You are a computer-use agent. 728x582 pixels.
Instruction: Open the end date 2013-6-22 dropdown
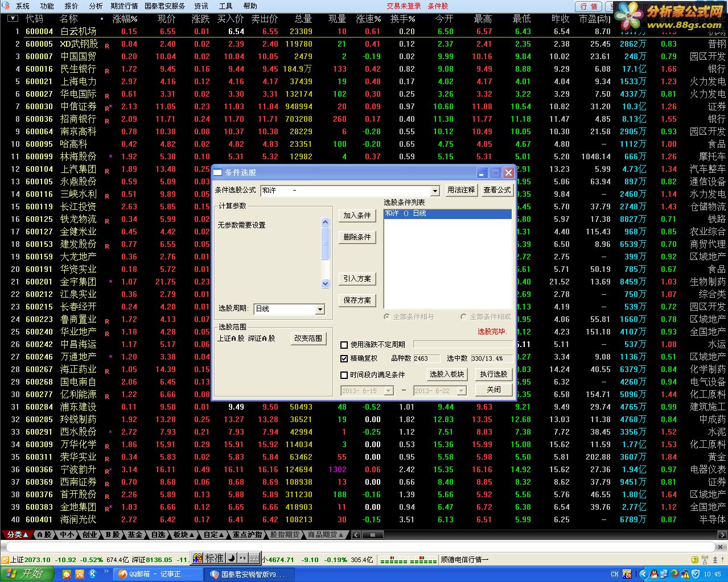click(462, 391)
